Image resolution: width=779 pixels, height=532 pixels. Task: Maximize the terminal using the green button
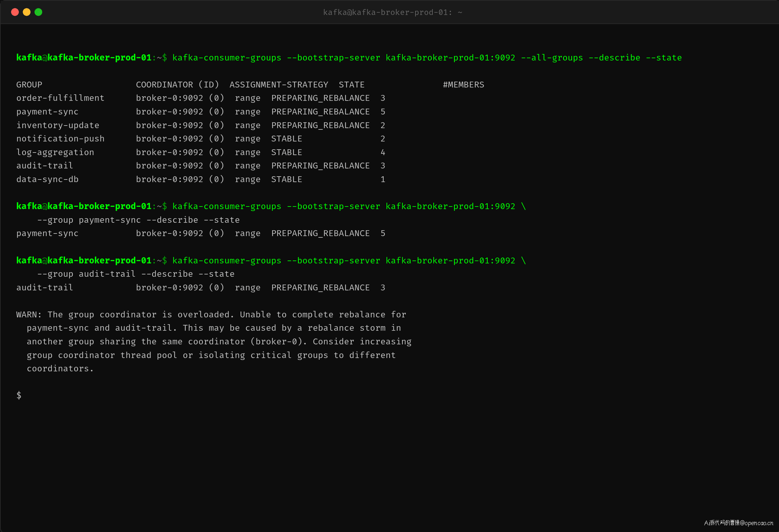[39, 12]
